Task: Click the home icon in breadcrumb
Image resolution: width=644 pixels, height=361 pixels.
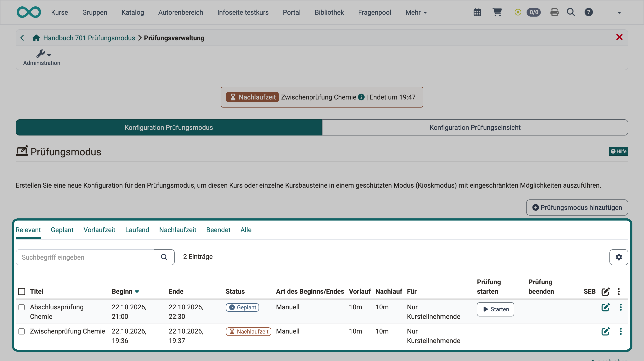Action: [x=36, y=38]
